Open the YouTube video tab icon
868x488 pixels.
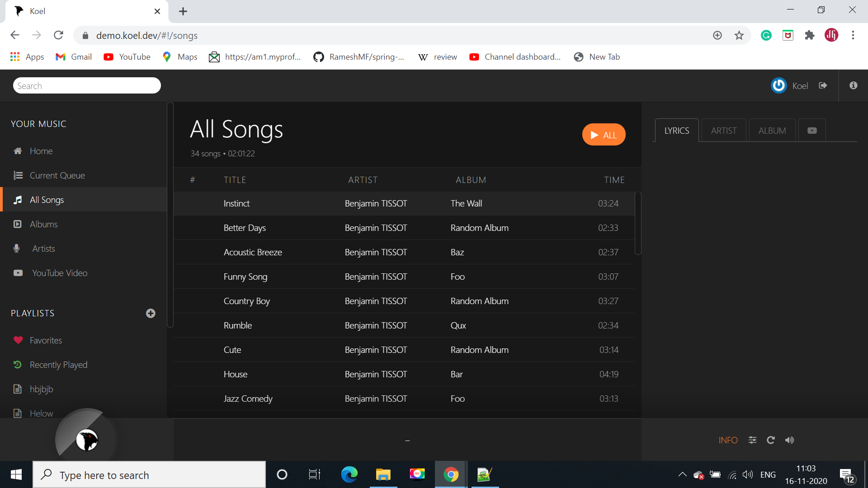812,131
